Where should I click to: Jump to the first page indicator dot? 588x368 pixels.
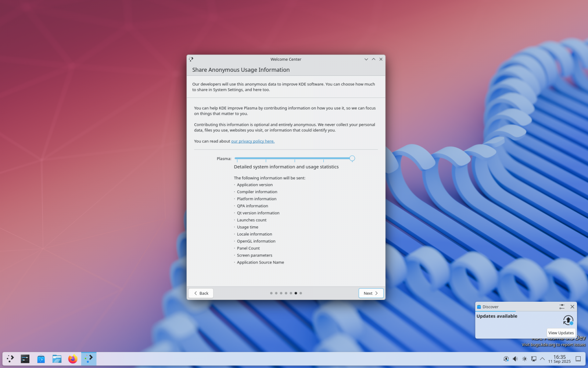(271, 293)
